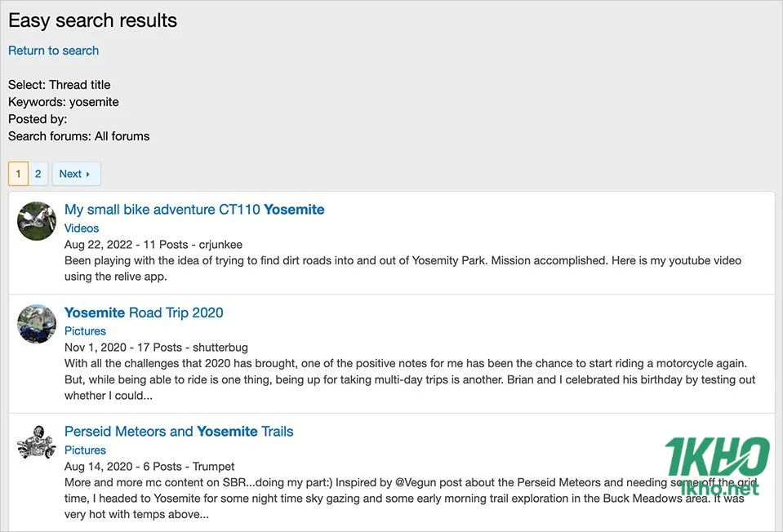
Task: Click the "Easy search results" page heading
Action: pos(92,20)
